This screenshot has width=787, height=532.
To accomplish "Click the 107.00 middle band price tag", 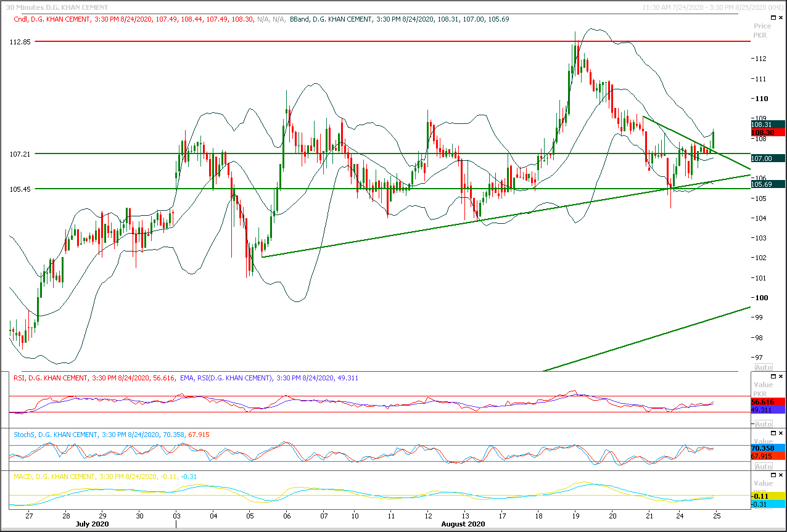I will (767, 158).
